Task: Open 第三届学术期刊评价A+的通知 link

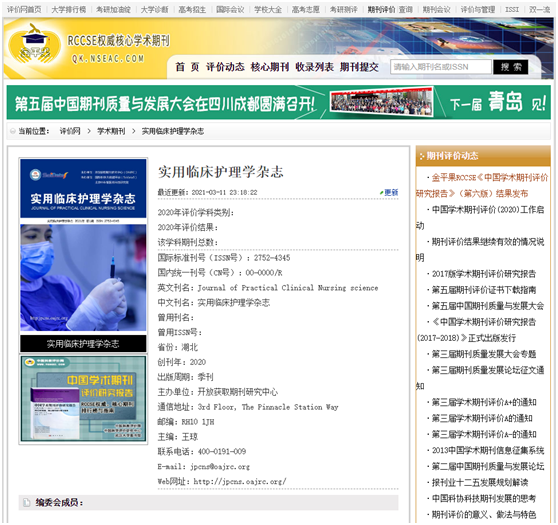Action: tap(484, 402)
